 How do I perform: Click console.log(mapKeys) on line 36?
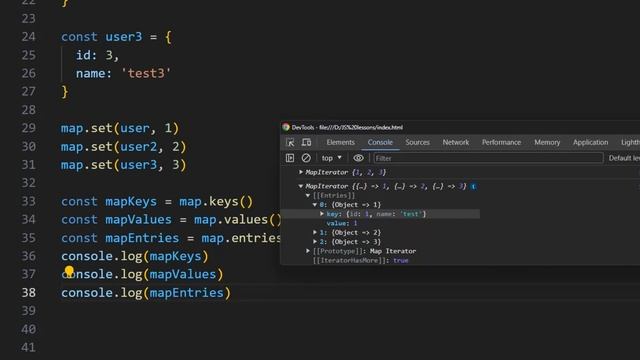pyautogui.click(x=135, y=256)
